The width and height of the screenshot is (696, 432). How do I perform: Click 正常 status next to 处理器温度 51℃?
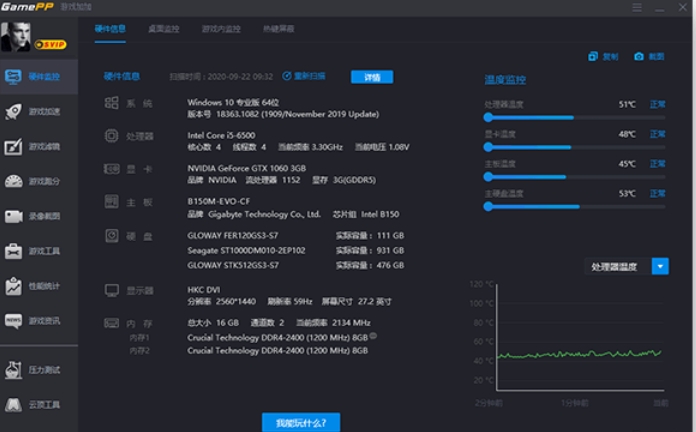click(x=657, y=104)
